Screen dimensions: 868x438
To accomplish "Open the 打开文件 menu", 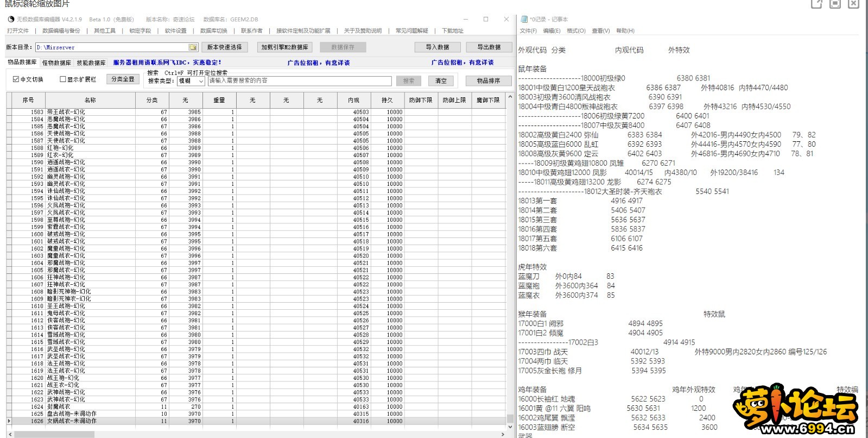I will tap(18, 31).
